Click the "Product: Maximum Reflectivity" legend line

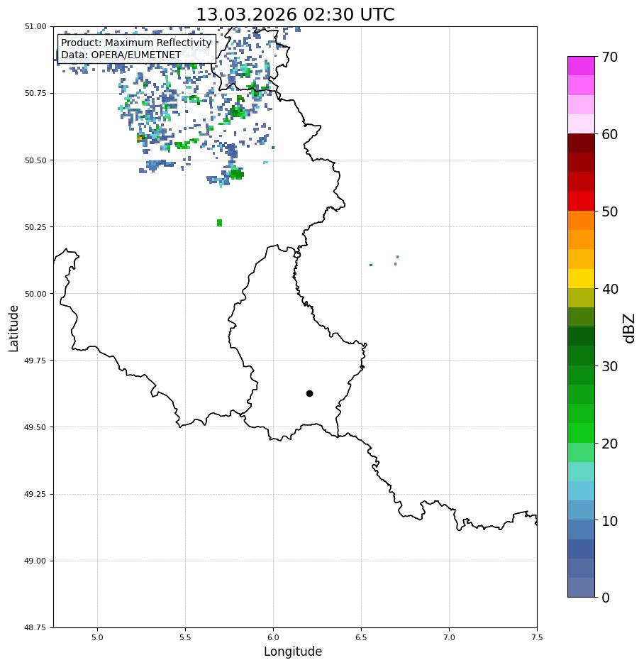click(x=136, y=43)
